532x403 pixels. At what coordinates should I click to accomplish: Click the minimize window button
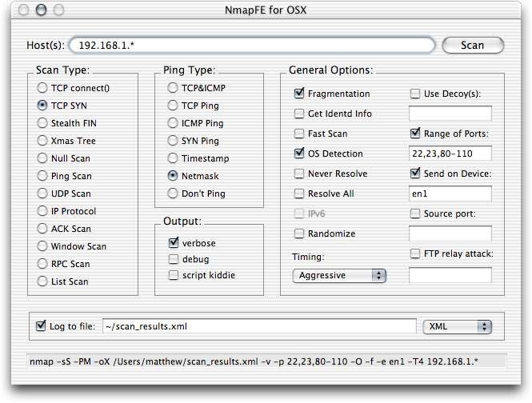coord(42,10)
